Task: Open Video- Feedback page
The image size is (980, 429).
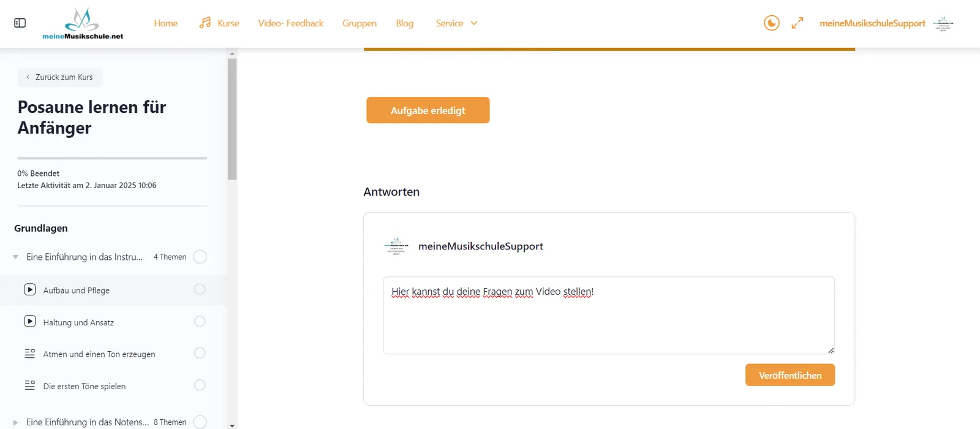Action: [290, 23]
